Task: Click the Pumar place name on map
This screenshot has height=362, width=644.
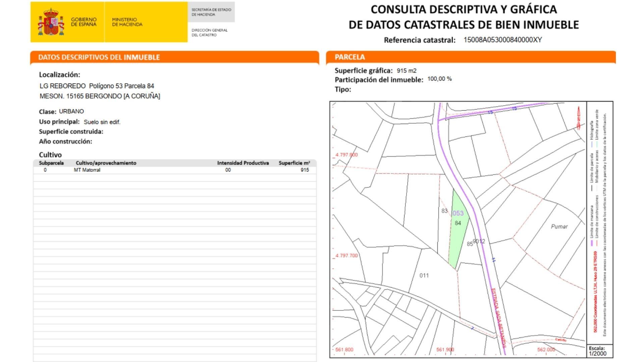Action: point(559,227)
